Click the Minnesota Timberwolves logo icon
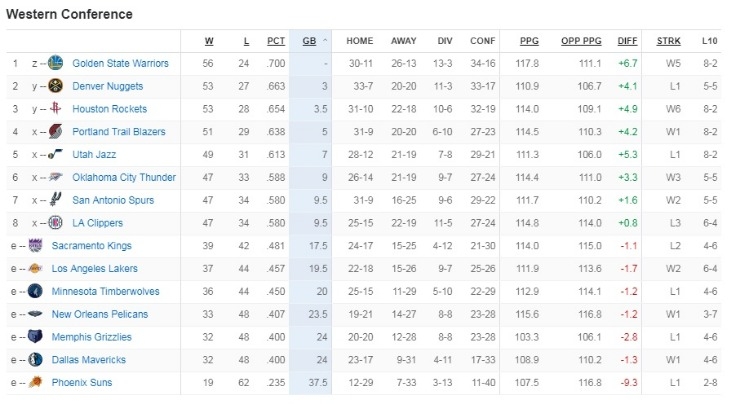Viewport: 731px width, 404px height. [35, 291]
